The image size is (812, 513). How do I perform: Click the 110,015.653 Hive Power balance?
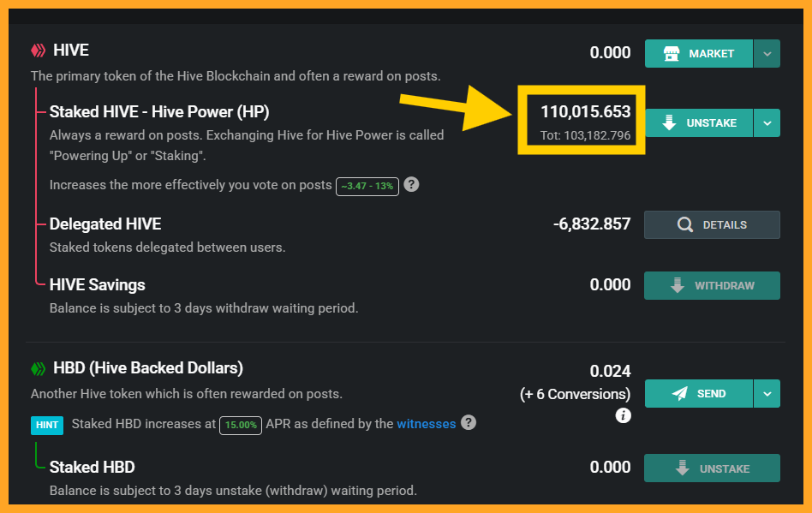point(585,111)
